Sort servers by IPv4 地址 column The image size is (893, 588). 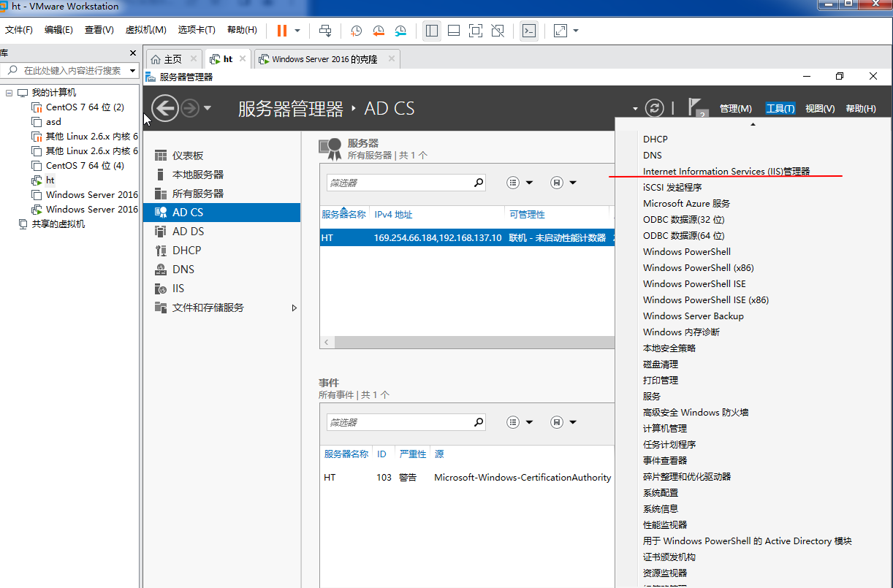(393, 215)
